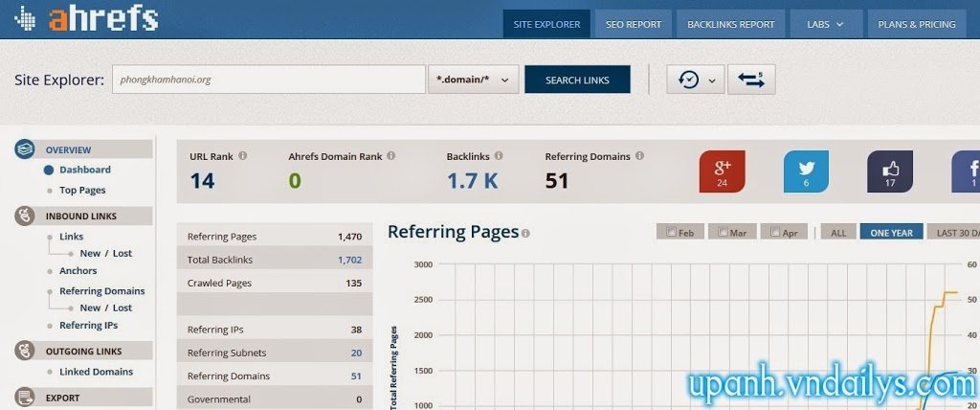The width and height of the screenshot is (980, 410).
Task: Click the Search Links button
Action: tap(577, 80)
